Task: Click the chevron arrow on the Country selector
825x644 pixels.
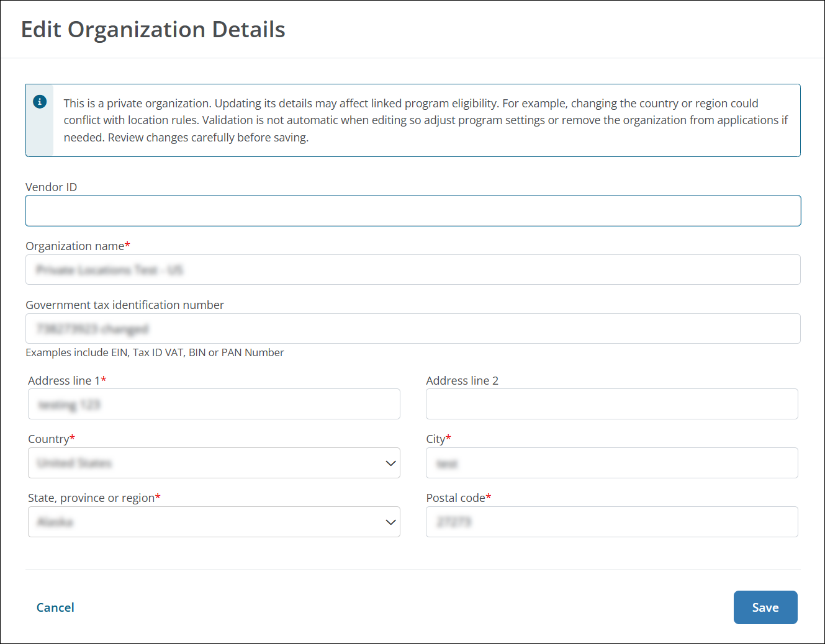Action: (390, 463)
